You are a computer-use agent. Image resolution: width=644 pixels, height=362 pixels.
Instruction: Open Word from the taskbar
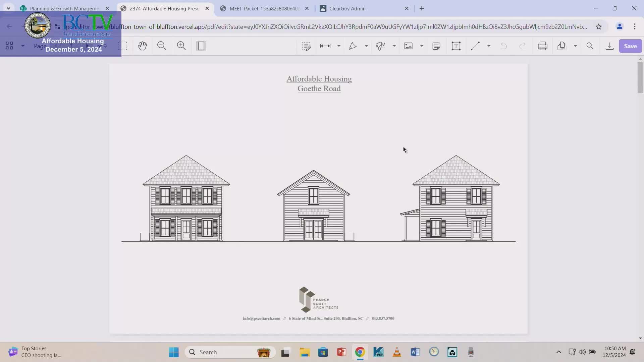[415, 352]
